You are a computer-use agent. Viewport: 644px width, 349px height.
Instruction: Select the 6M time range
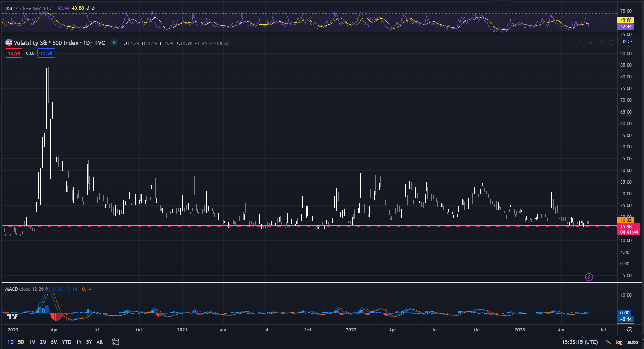(x=54, y=342)
